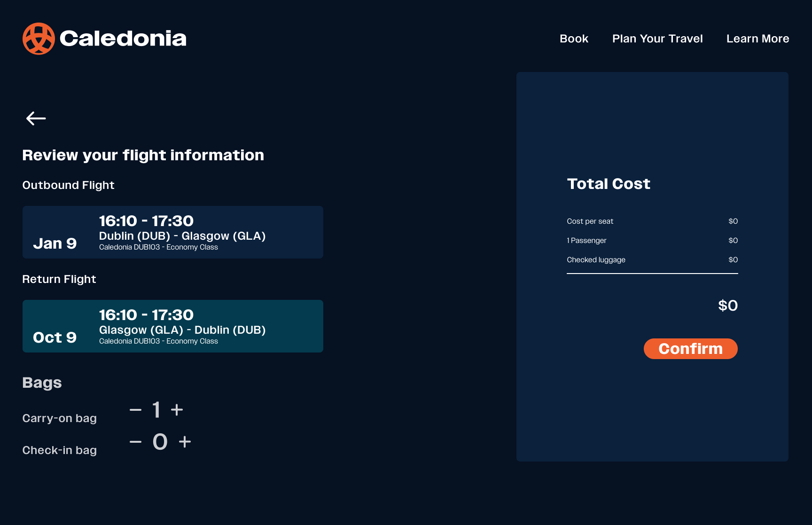Increase the carry-on bag count
Screen dimensions: 812x525
coord(177,410)
